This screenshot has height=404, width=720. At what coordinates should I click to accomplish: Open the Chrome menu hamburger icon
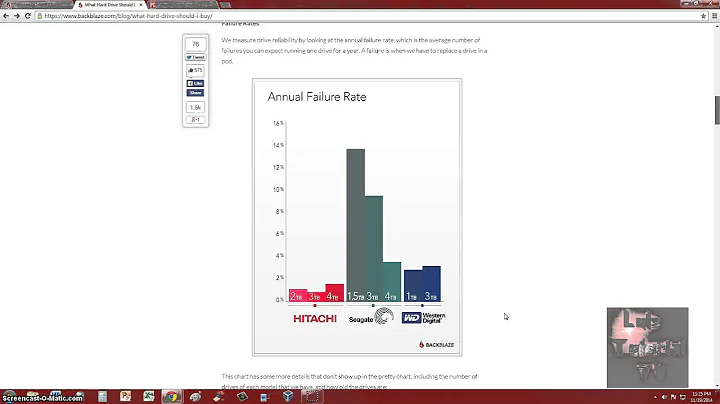[x=714, y=16]
